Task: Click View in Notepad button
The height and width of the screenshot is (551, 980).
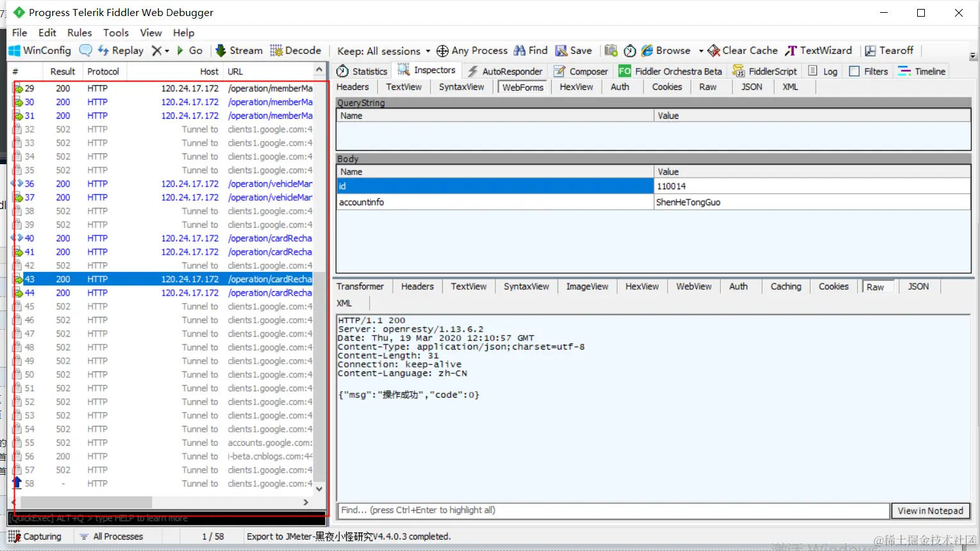Action: click(931, 511)
